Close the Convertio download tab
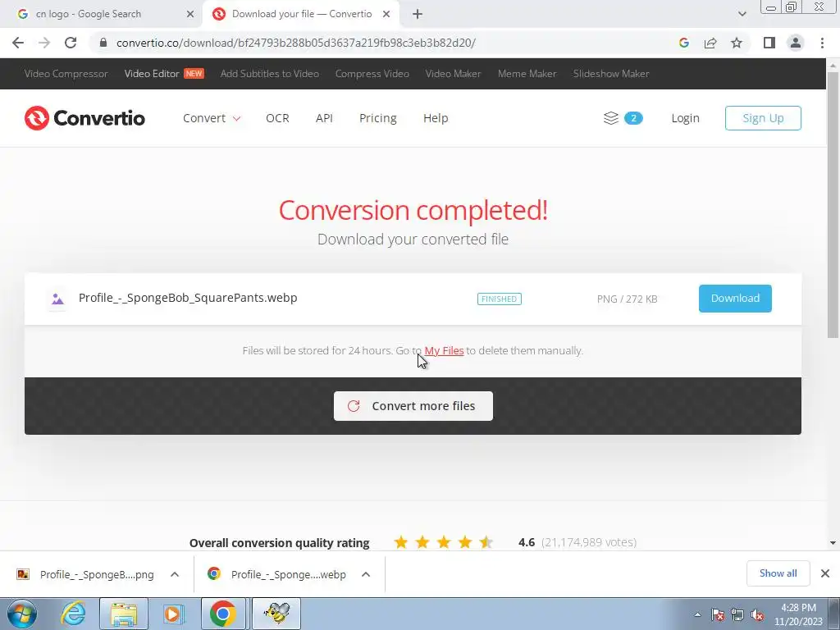Image resolution: width=840 pixels, height=630 pixels. (x=386, y=14)
